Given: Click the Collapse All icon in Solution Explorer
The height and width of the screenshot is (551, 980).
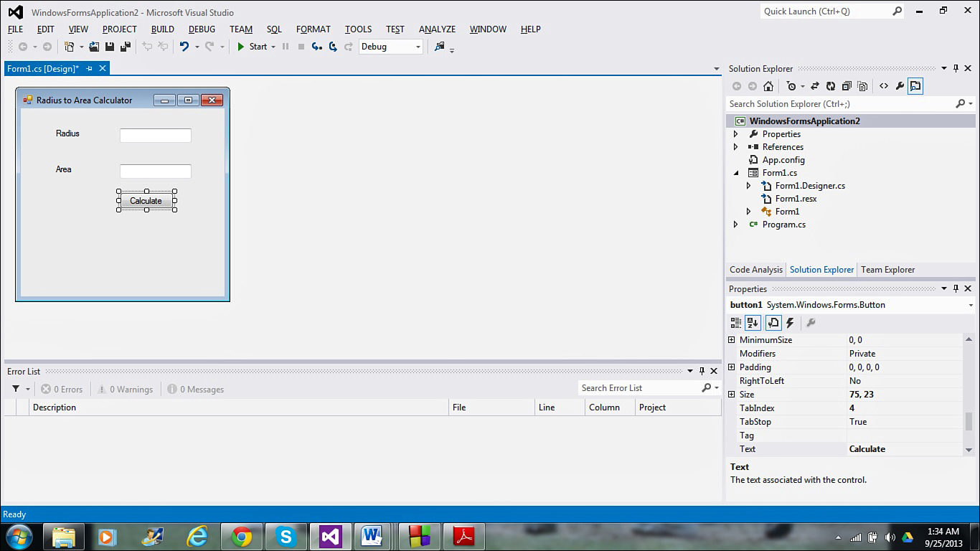Looking at the screenshot, I should pos(847,86).
